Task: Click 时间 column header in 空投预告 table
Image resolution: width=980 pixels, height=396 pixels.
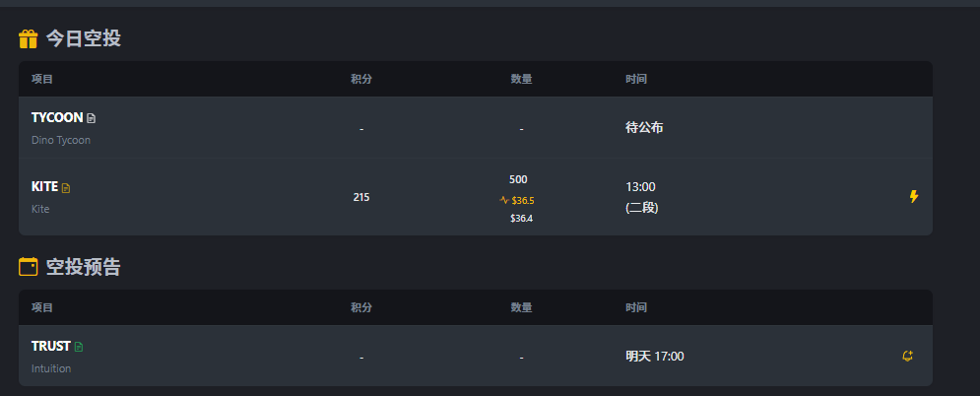Action: 636,307
